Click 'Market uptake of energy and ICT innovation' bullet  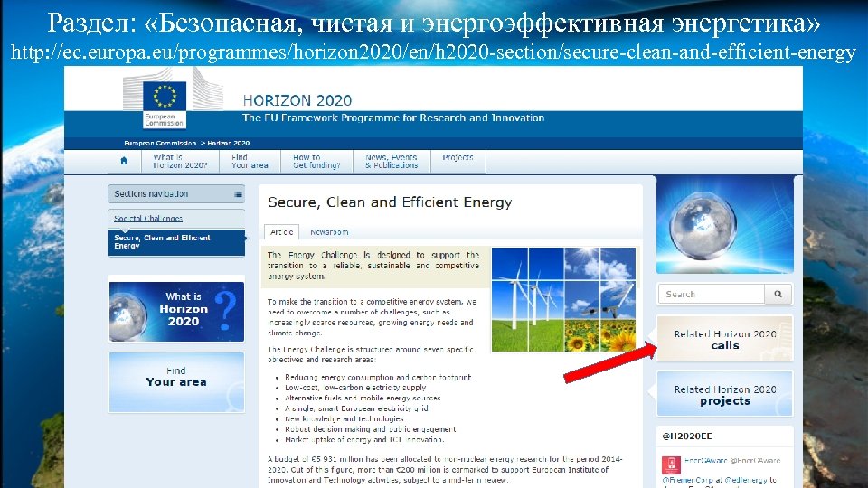364,440
